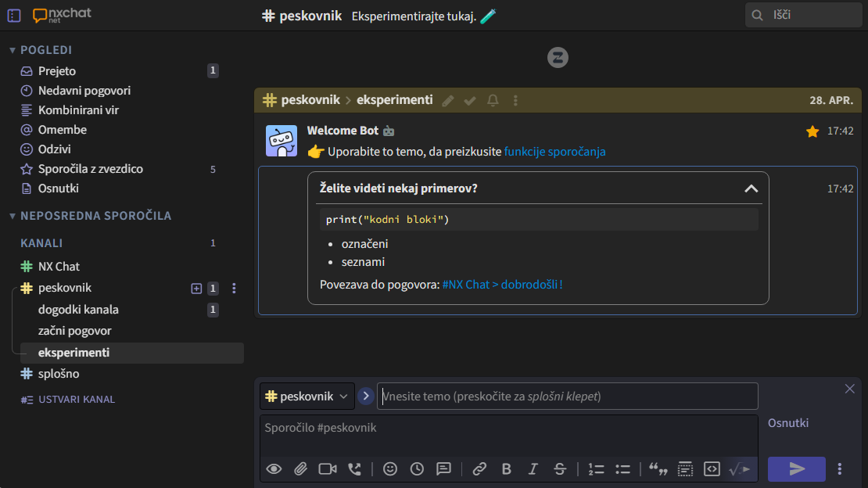Close the compose box
Viewport: 868px width, 488px height.
(x=850, y=389)
